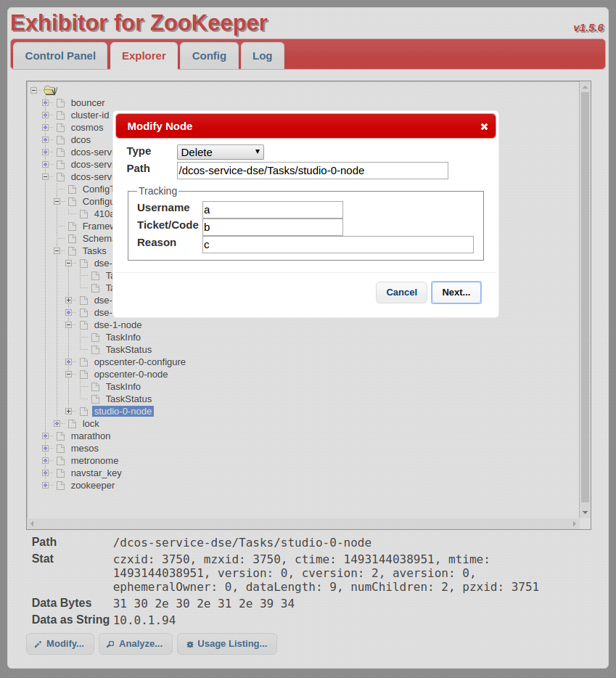
Task: Click the file icon beside opscenter-0-configure
Action: coord(83,362)
